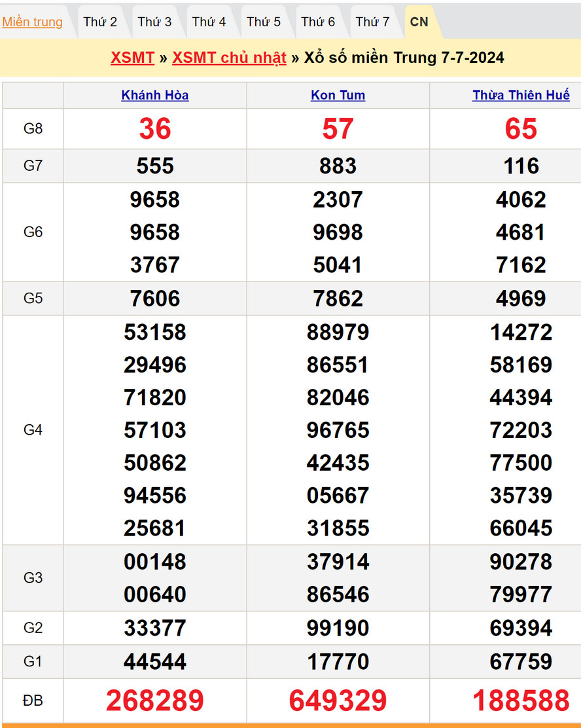Open the Miền trung tab
Image resolution: width=581 pixels, height=728 pixels.
click(33, 22)
